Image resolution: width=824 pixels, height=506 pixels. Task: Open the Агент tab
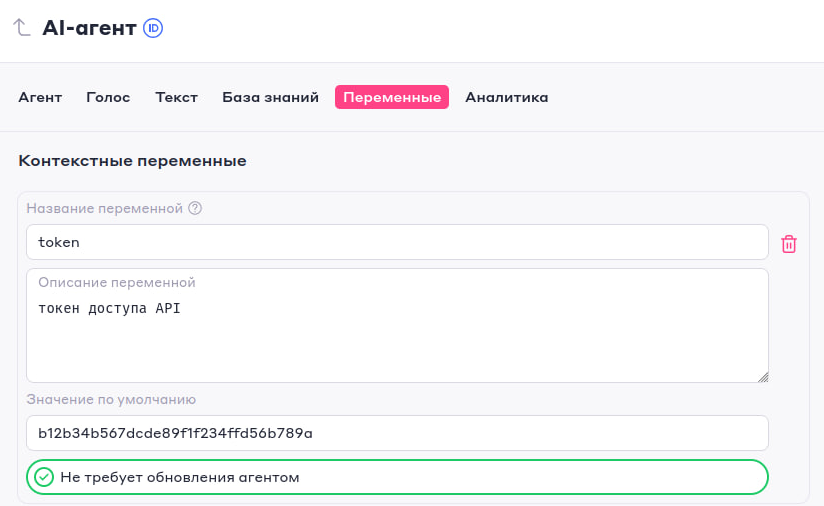pyautogui.click(x=40, y=97)
